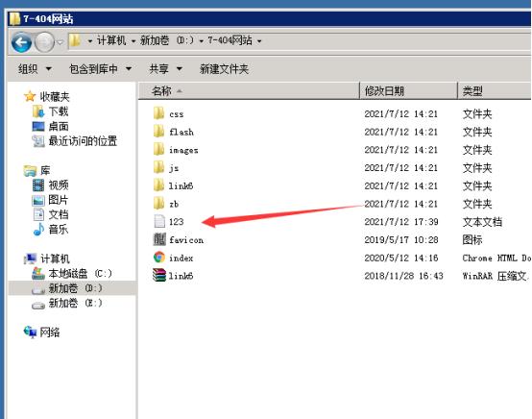Screen dimensions: 532x419
Task: Select 新加卷 (D:) in address bar path
Action: (x=166, y=40)
